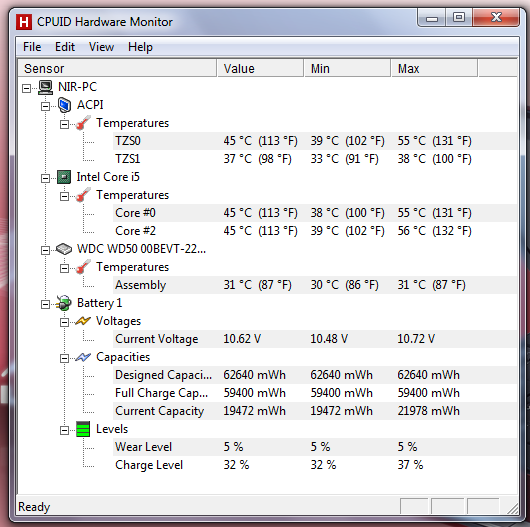Click the WDC hard drive icon
Viewport: 530px width, 527px height.
pos(64,249)
